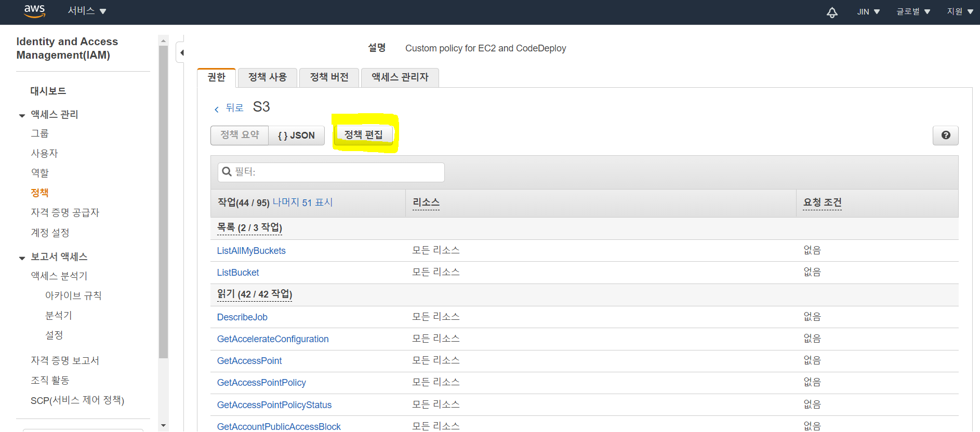Click the back chevron next to 뒤로
Image resolution: width=980 pixels, height=432 pixels.
[x=217, y=109]
